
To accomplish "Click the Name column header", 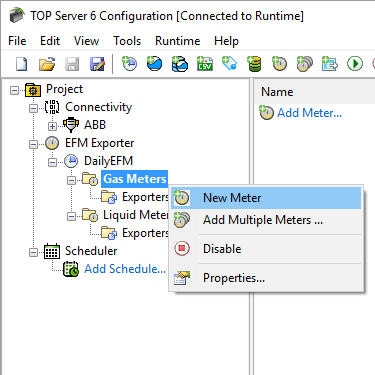I will tap(315, 92).
